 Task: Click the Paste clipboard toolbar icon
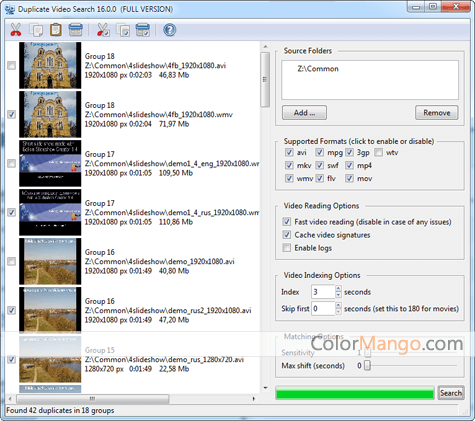click(x=56, y=30)
